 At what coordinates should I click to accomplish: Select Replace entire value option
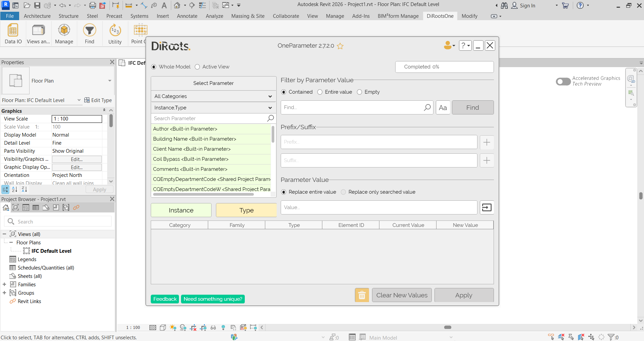click(284, 192)
